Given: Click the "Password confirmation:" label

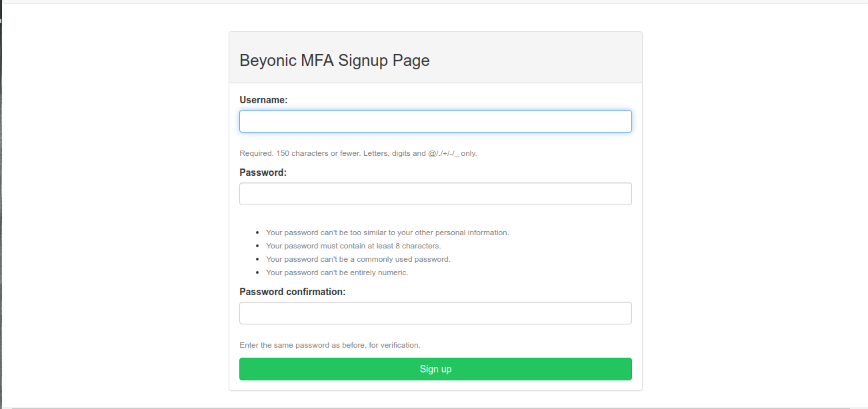Looking at the screenshot, I should tap(292, 292).
